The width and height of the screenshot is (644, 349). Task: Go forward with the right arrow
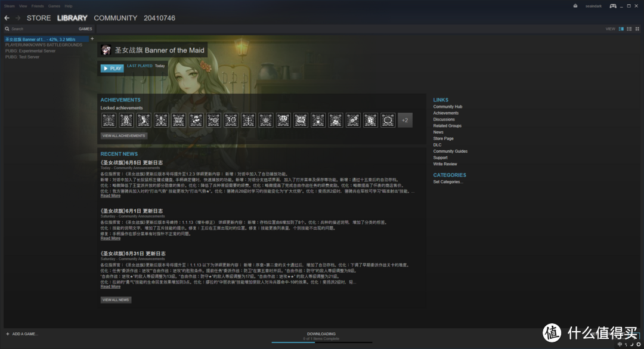(x=18, y=18)
